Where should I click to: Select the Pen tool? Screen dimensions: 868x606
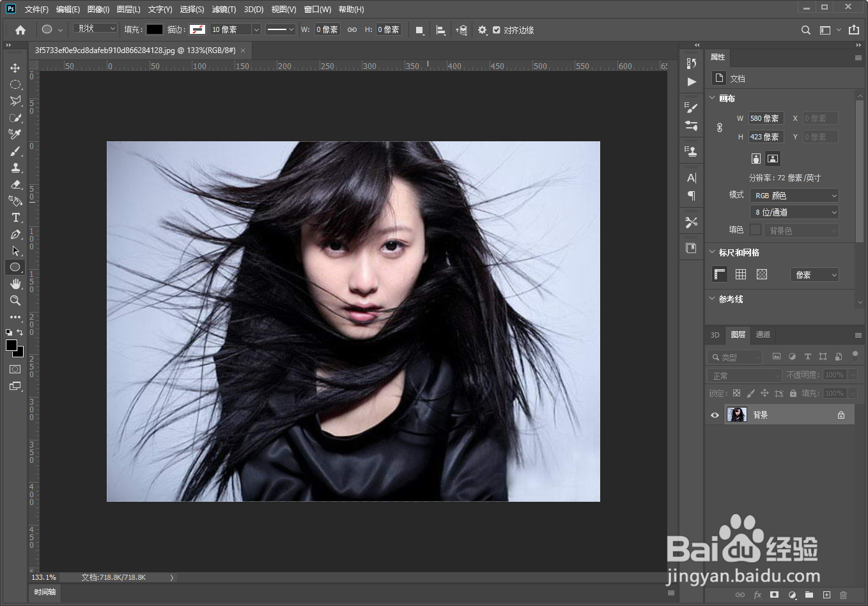[x=15, y=234]
